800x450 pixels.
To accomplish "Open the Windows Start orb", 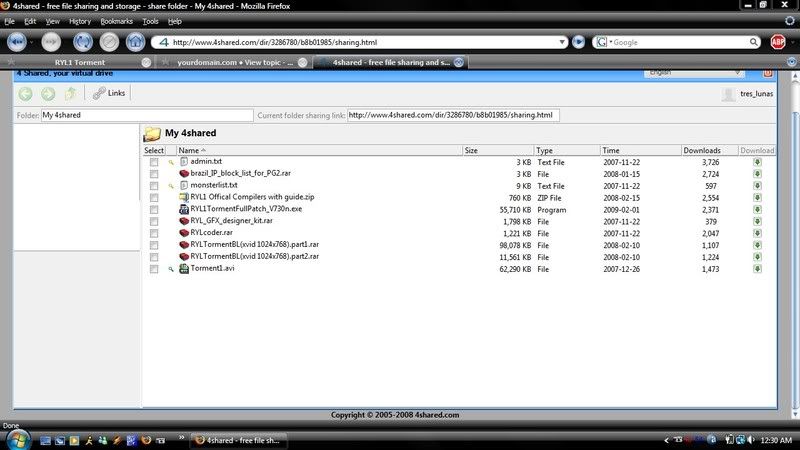I will (18, 440).
